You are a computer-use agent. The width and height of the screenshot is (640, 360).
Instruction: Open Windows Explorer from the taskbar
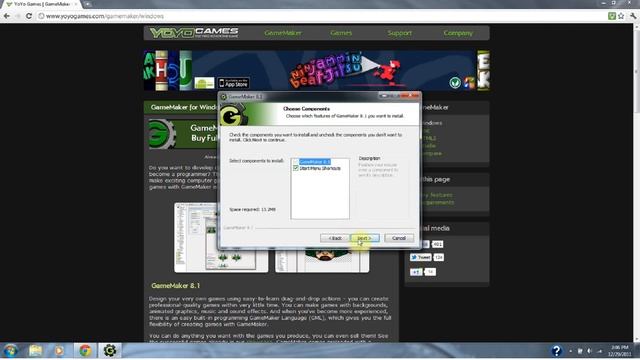click(36, 351)
